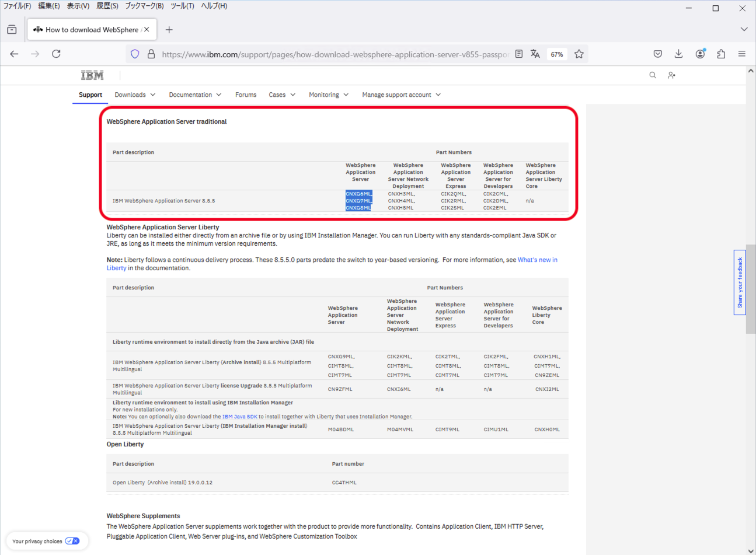Image resolution: width=756 pixels, height=555 pixels.
Task: Click part number M04MVML
Action: click(x=400, y=430)
